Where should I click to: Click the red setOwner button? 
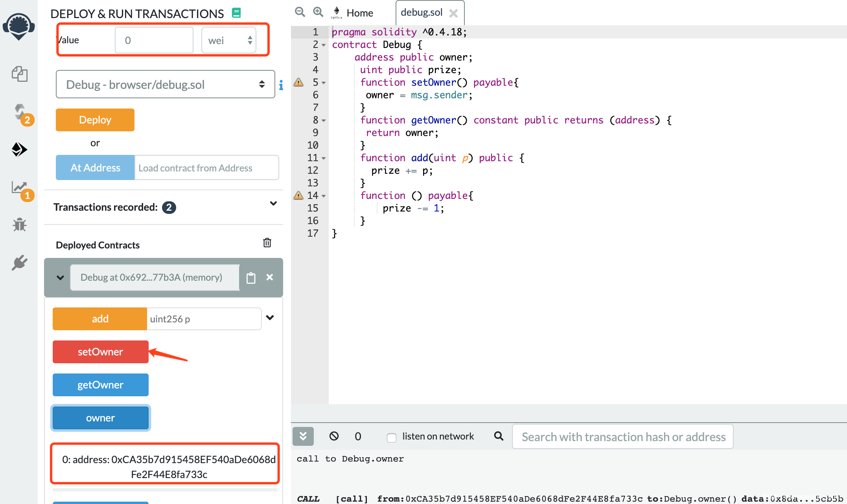pos(100,352)
